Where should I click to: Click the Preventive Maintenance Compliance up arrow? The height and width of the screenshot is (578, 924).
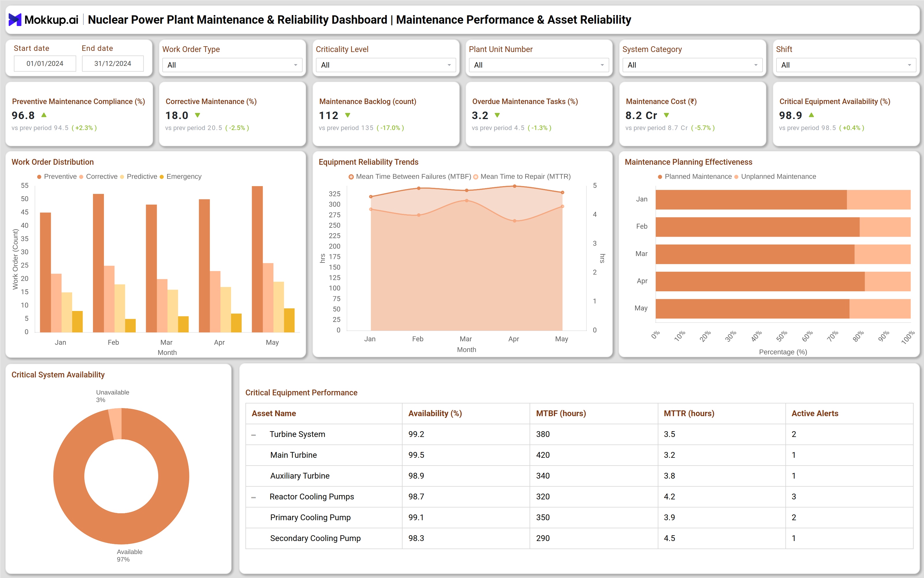[44, 115]
